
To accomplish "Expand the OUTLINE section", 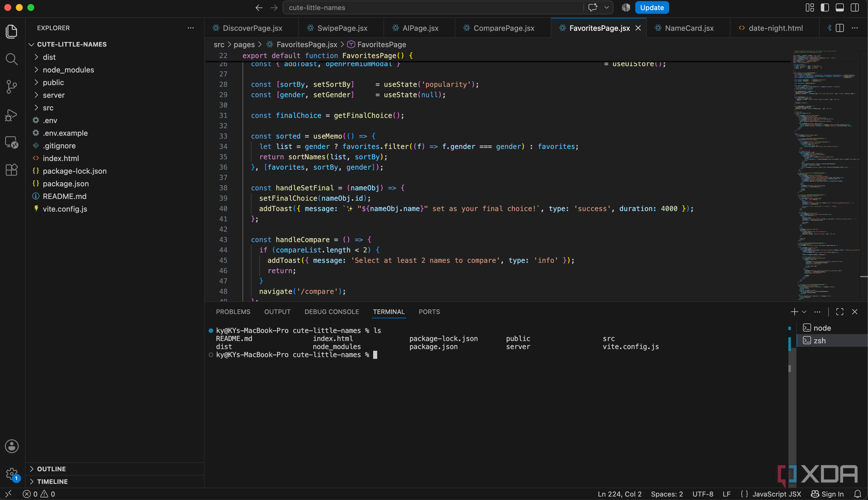I will click(115, 469).
